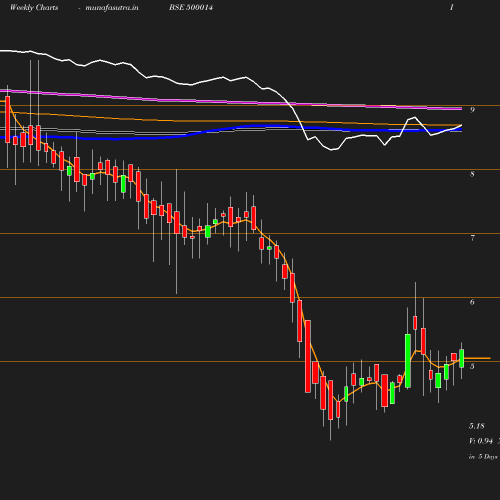Select the price axis label "8"
Viewport: 500px width, 500px height.
[x=472, y=174]
